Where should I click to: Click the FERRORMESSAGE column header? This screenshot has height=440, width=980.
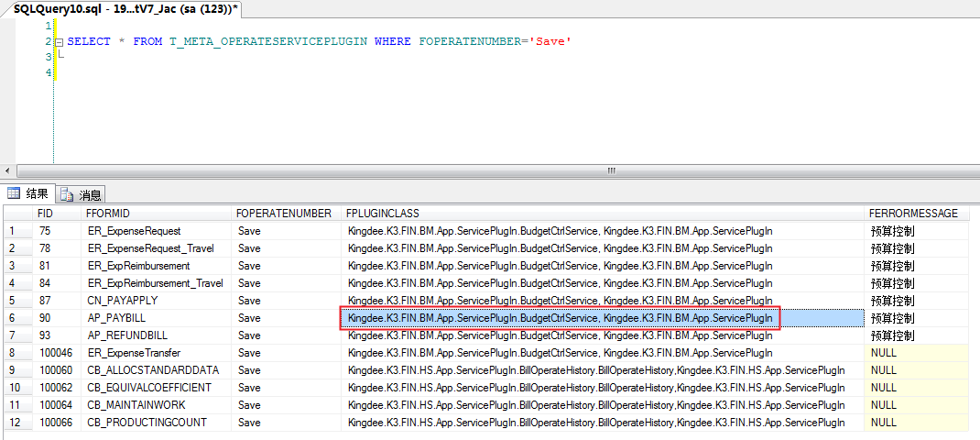click(x=917, y=214)
